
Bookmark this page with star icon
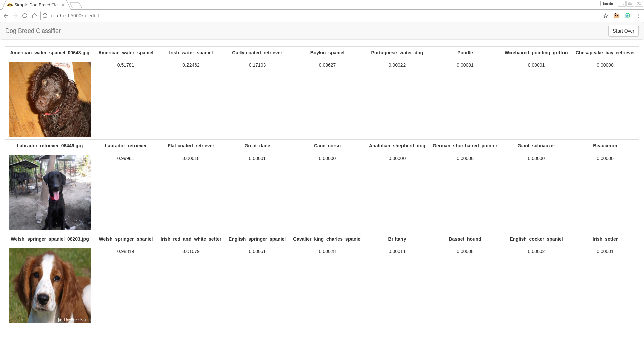(606, 16)
